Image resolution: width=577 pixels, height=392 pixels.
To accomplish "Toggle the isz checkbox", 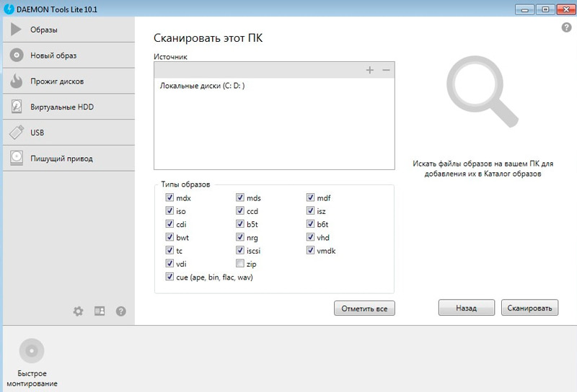I will click(x=310, y=210).
